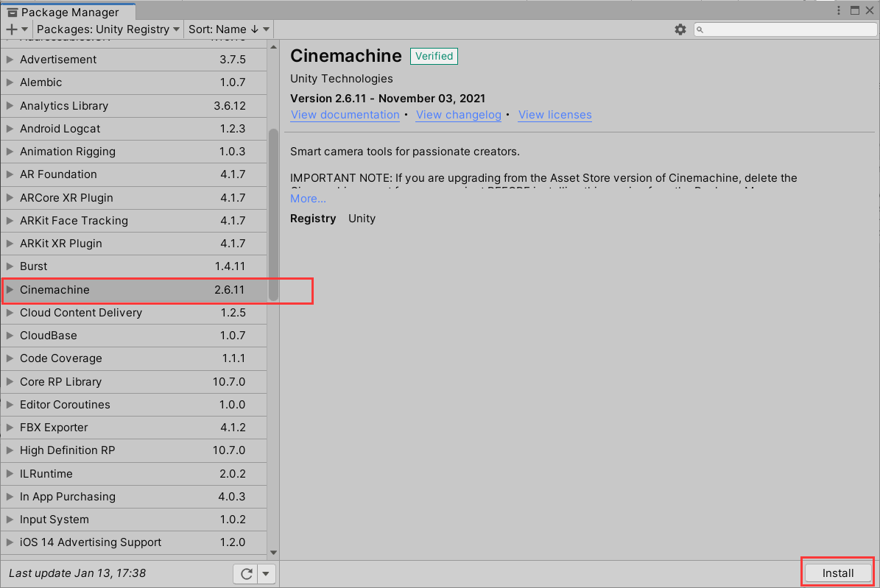
Task: Click the Version 2.6.11 date text
Action: pyautogui.click(x=388, y=98)
